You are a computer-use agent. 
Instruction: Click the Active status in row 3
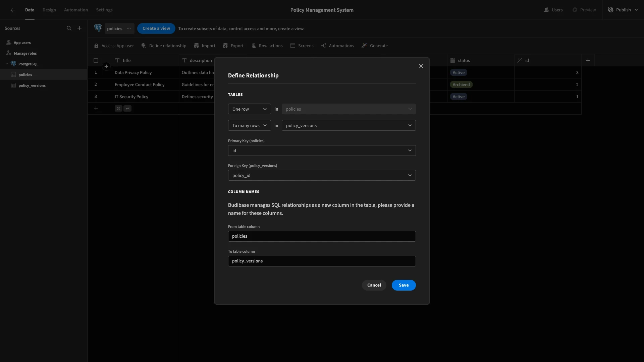coord(459,97)
